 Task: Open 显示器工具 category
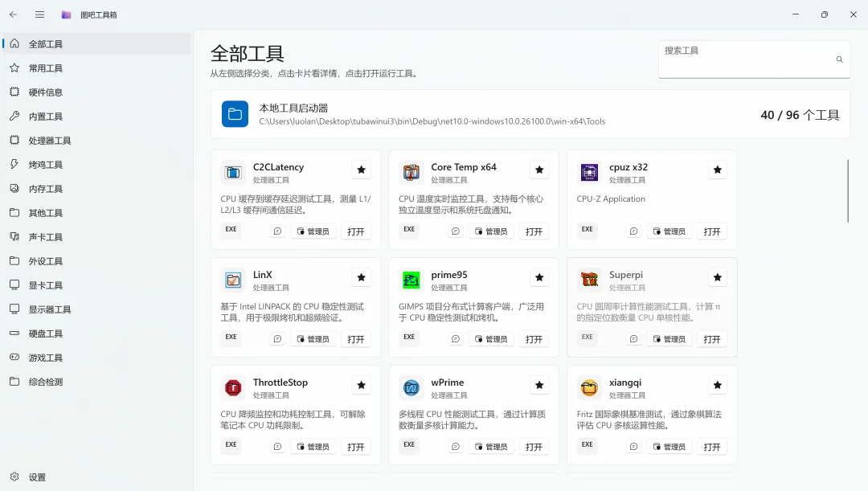97,309
